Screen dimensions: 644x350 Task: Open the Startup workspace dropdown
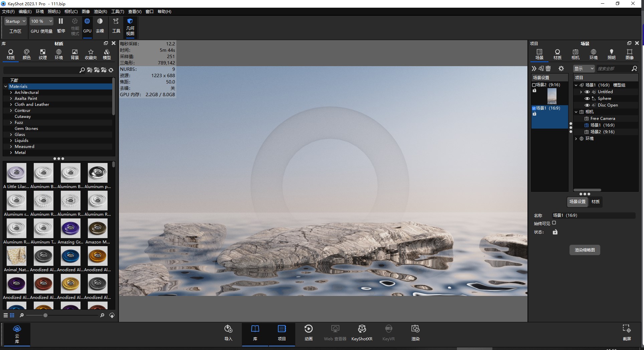15,21
